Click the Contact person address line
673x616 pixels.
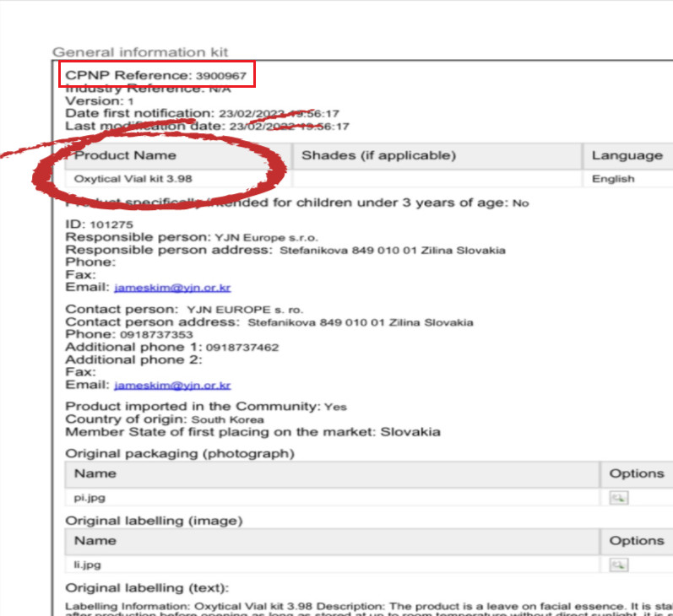coord(269,322)
